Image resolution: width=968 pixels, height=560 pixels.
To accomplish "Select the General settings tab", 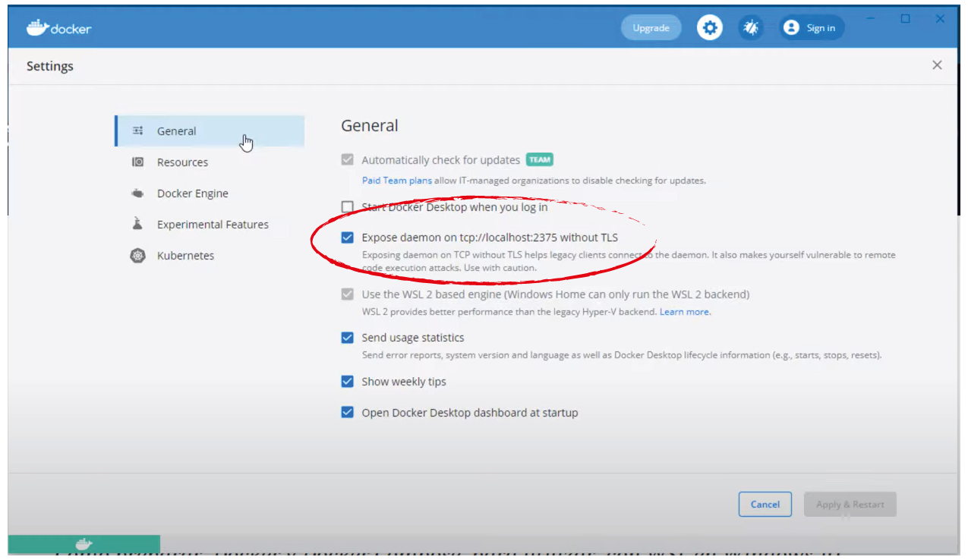I will tap(176, 131).
